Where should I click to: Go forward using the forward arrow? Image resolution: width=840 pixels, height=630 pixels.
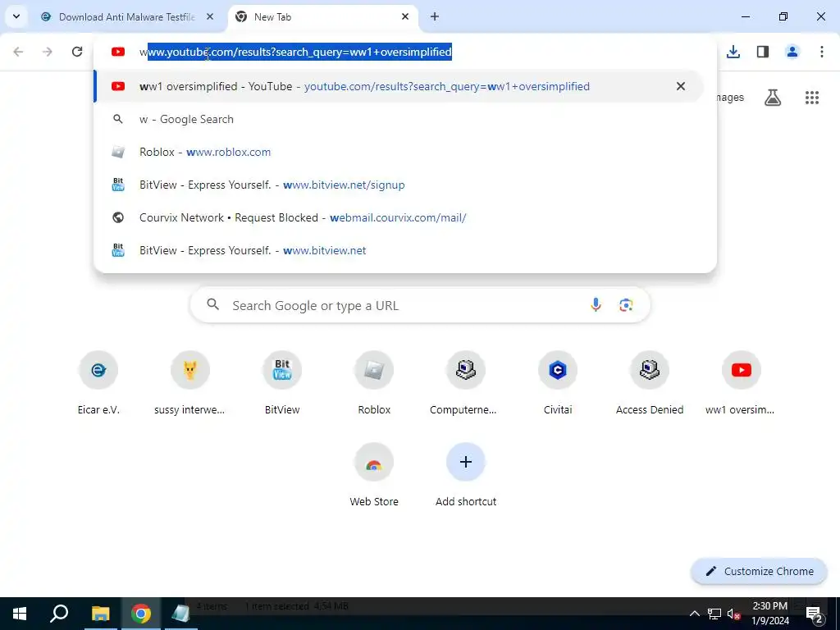pyautogui.click(x=48, y=52)
